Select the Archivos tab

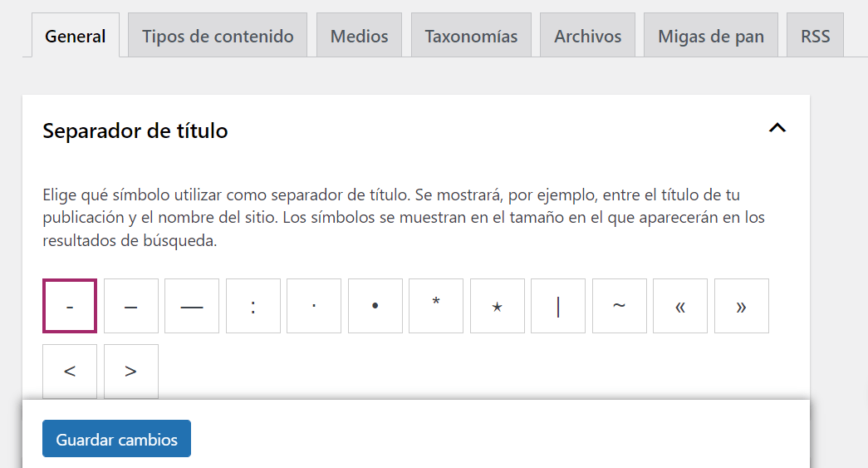[587, 36]
